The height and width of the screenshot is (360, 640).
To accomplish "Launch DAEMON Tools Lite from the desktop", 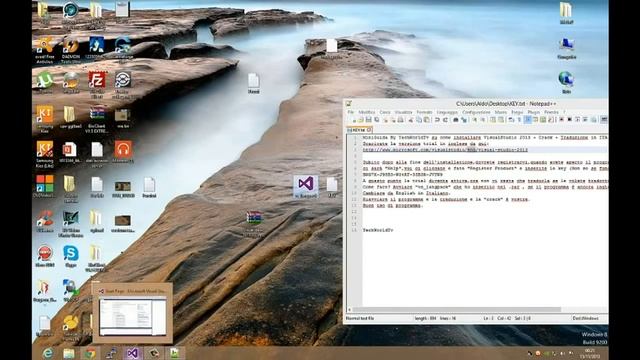I will [x=71, y=49].
